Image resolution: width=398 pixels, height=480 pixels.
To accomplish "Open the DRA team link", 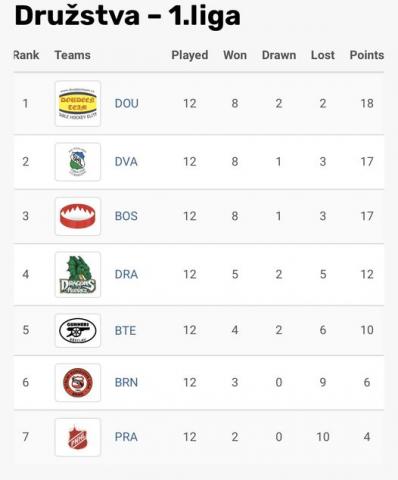I will 126,274.
